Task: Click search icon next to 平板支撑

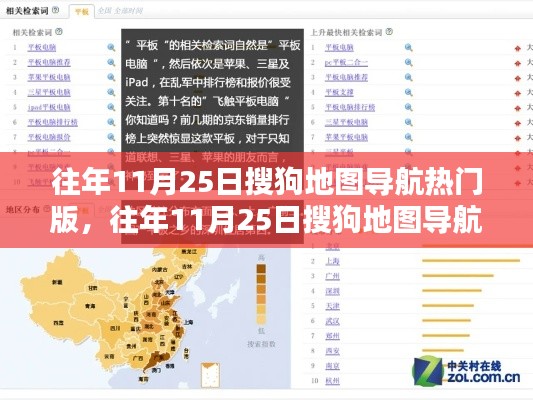Action: click(409, 92)
